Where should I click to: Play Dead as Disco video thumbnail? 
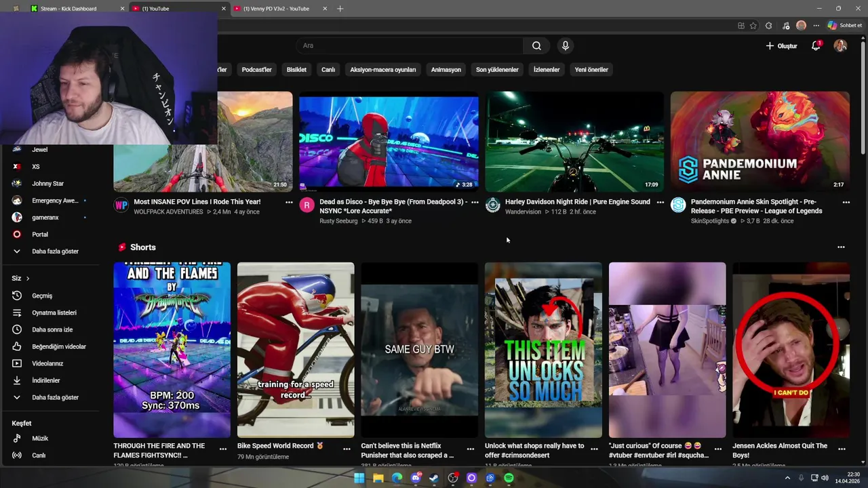click(x=389, y=142)
